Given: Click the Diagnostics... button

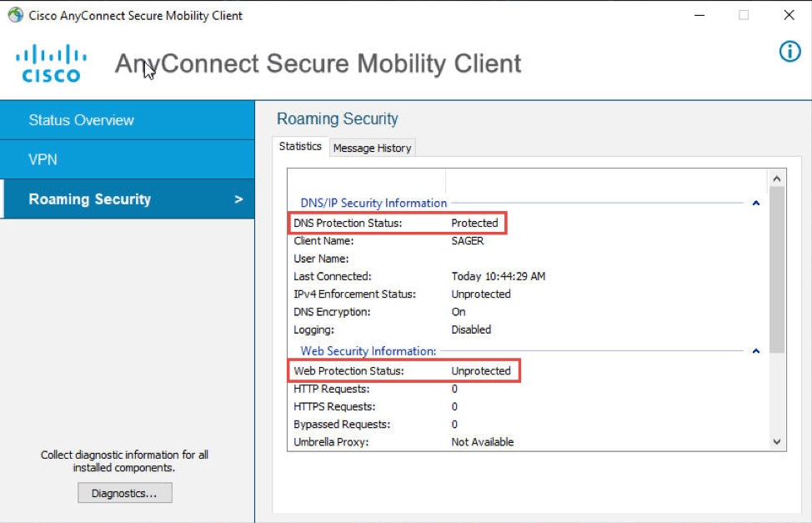Looking at the screenshot, I should (x=125, y=493).
